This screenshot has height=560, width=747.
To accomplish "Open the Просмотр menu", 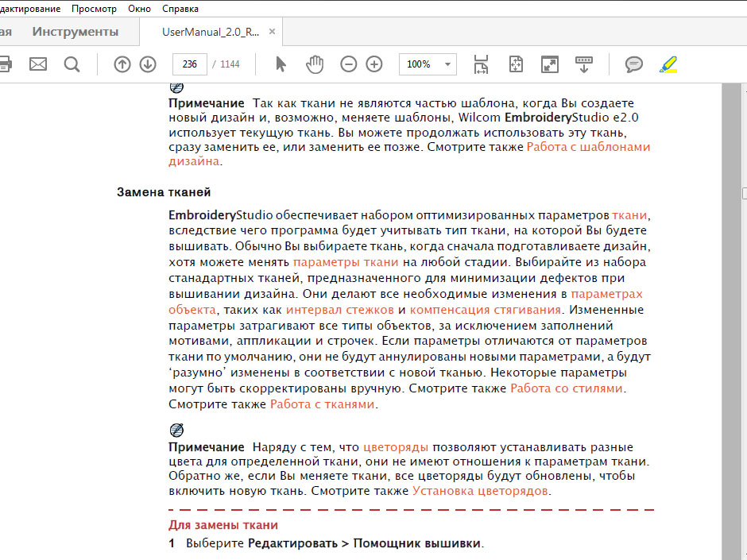I will click(94, 9).
